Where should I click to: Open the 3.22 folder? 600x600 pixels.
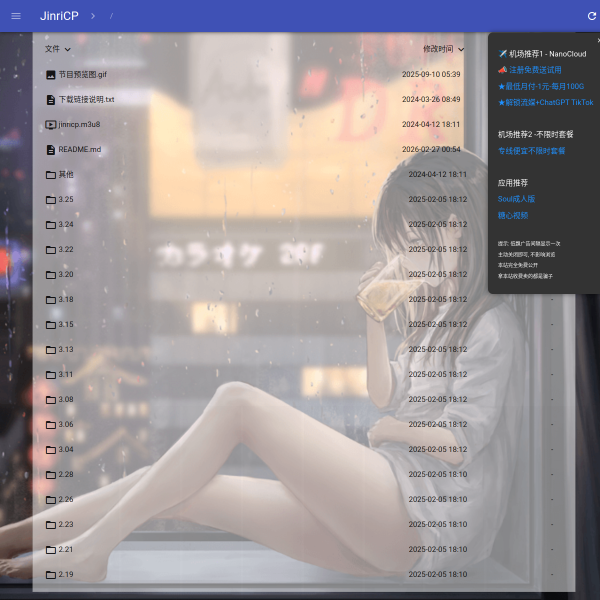[x=66, y=249]
